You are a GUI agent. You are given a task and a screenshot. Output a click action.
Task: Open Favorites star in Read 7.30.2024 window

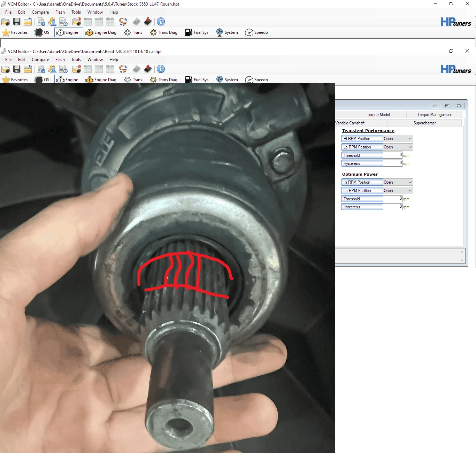[15, 80]
